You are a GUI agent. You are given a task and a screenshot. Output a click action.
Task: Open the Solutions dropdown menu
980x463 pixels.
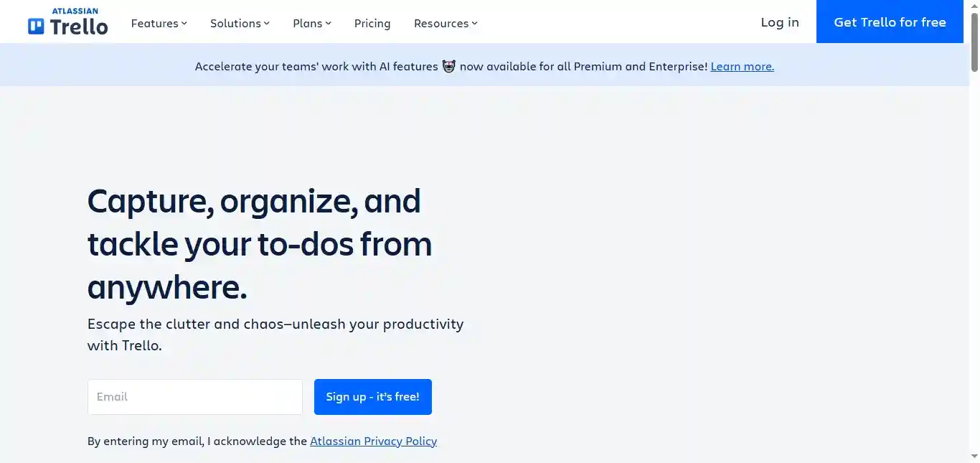240,24
